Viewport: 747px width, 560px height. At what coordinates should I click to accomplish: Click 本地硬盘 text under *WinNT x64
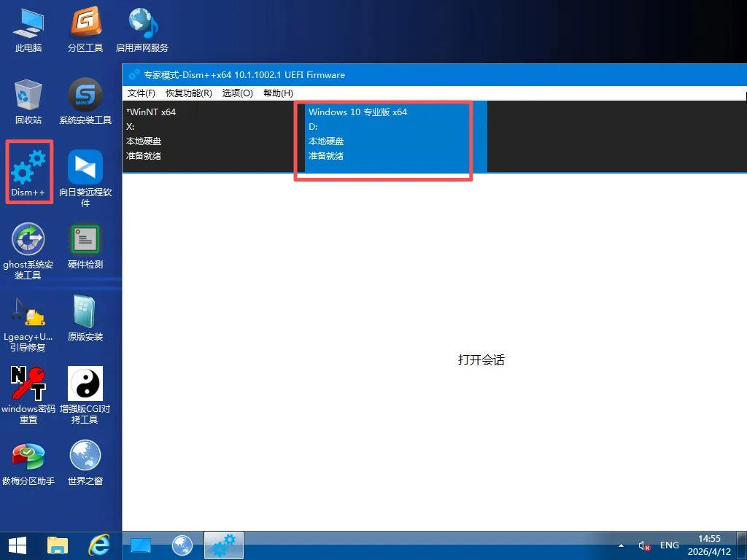(144, 141)
